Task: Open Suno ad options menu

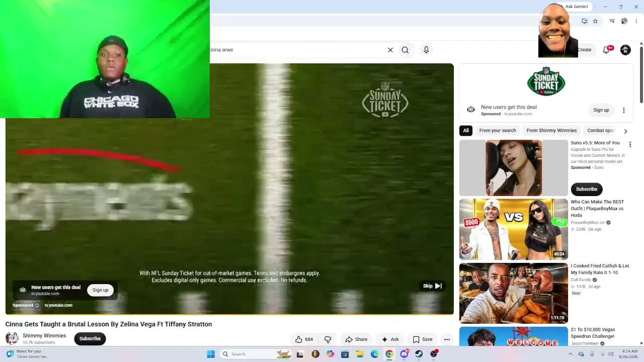Action: pyautogui.click(x=630, y=144)
